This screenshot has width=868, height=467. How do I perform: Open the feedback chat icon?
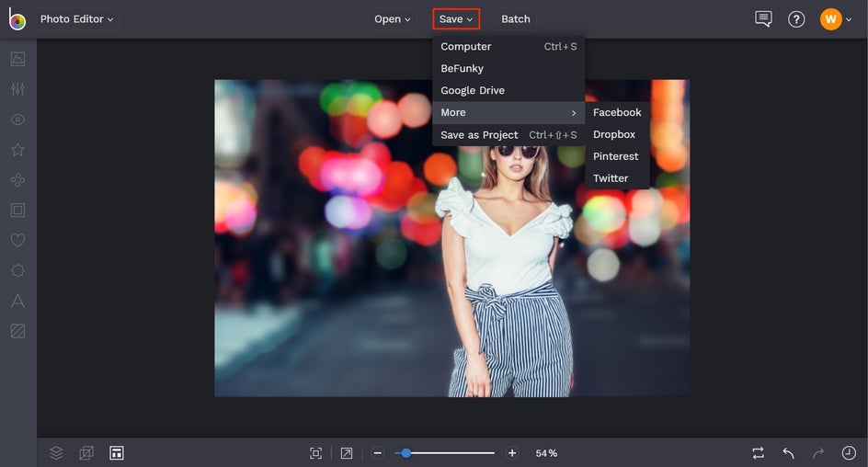coord(762,19)
